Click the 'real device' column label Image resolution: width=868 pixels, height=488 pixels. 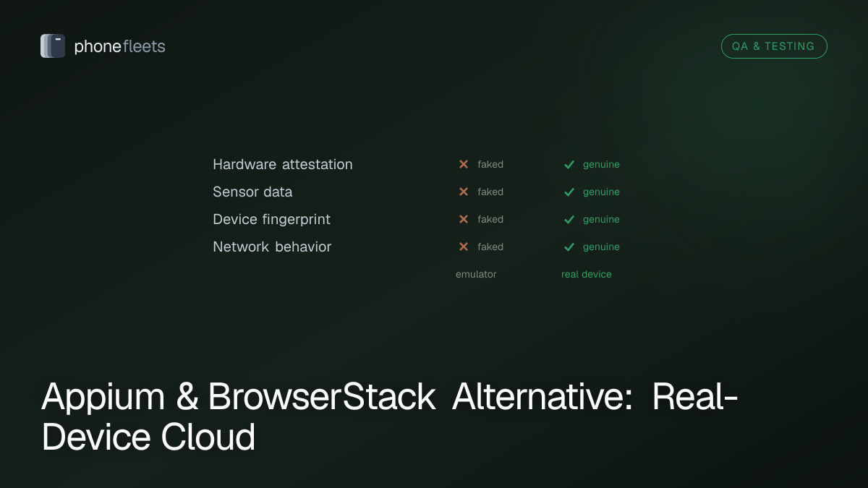[x=587, y=274]
